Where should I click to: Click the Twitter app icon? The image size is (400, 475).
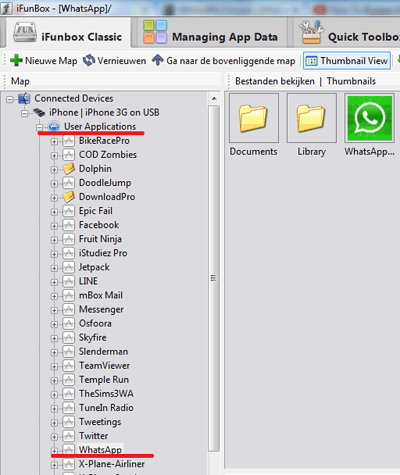(68, 436)
